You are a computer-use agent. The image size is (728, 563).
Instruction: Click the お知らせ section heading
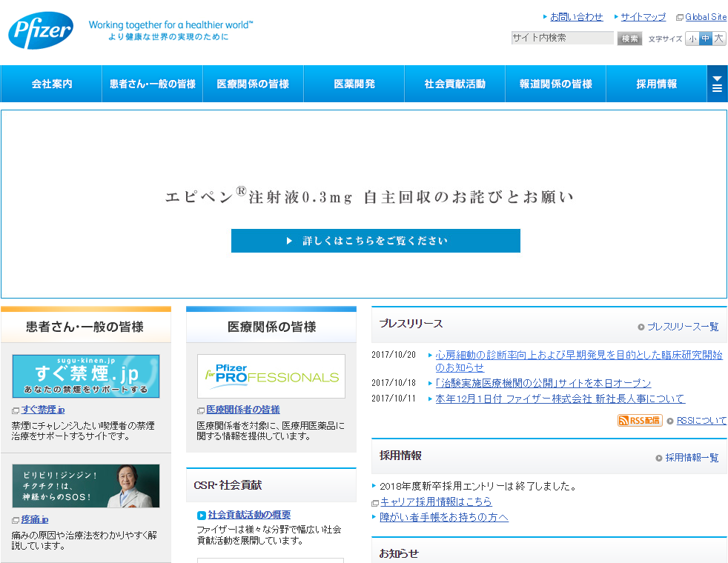click(399, 553)
